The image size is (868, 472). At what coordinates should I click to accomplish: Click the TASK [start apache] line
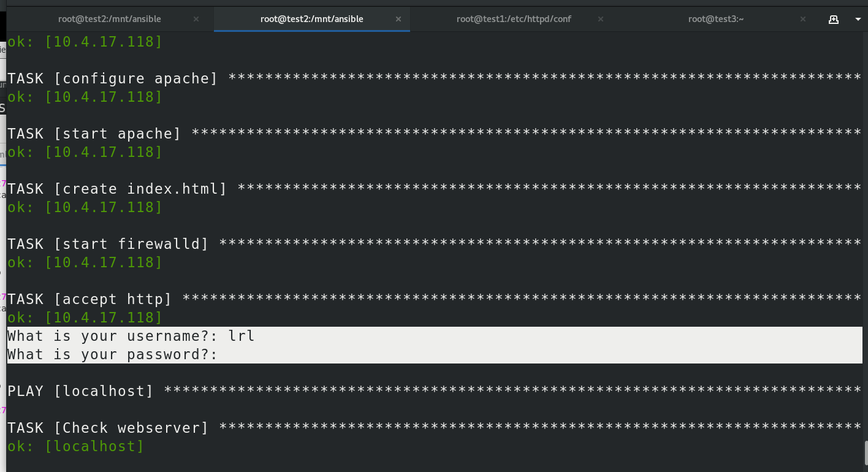click(x=434, y=134)
